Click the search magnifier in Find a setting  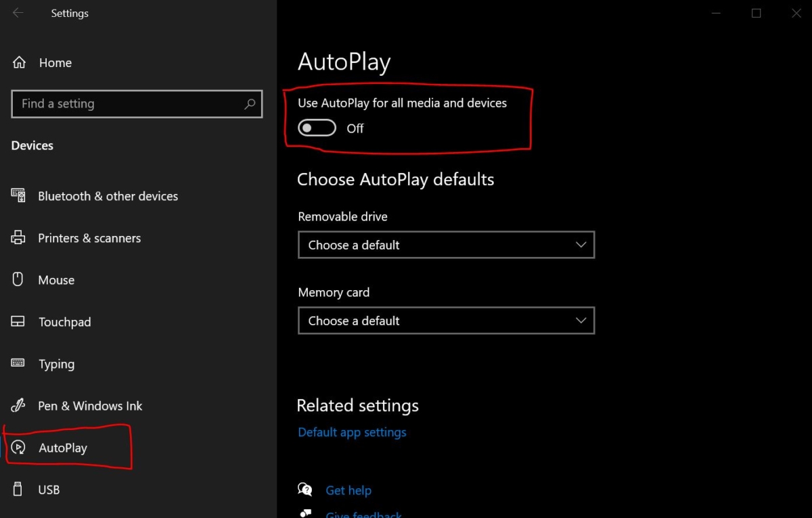[250, 103]
